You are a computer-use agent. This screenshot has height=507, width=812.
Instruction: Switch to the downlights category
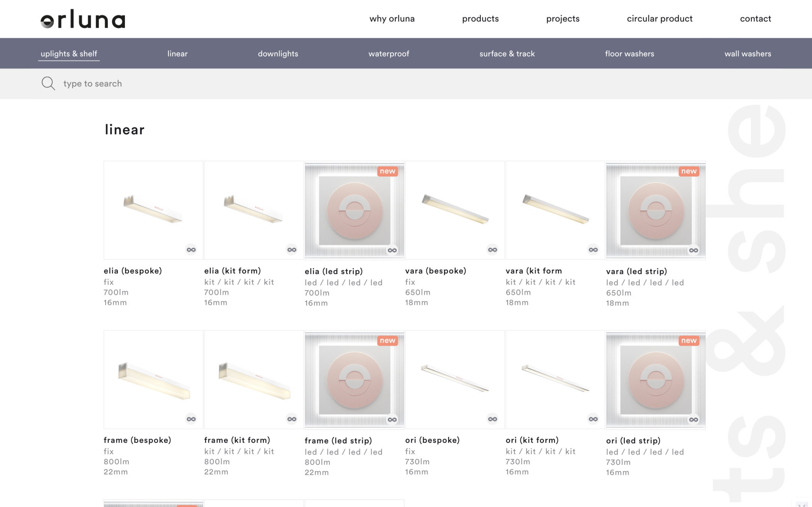click(278, 54)
